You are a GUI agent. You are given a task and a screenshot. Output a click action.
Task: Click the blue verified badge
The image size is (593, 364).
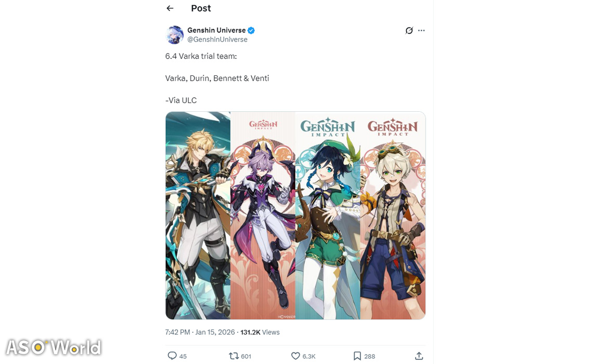coord(251,30)
